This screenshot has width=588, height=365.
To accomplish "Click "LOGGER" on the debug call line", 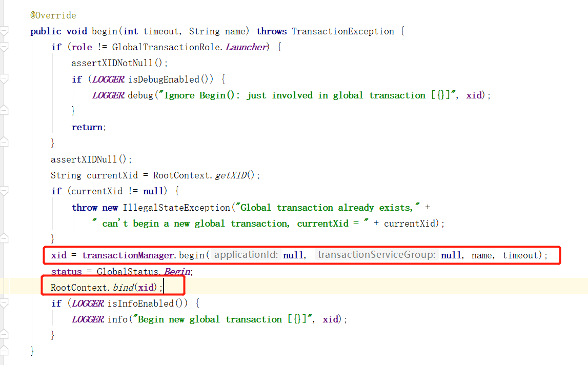I will pyautogui.click(x=108, y=96).
